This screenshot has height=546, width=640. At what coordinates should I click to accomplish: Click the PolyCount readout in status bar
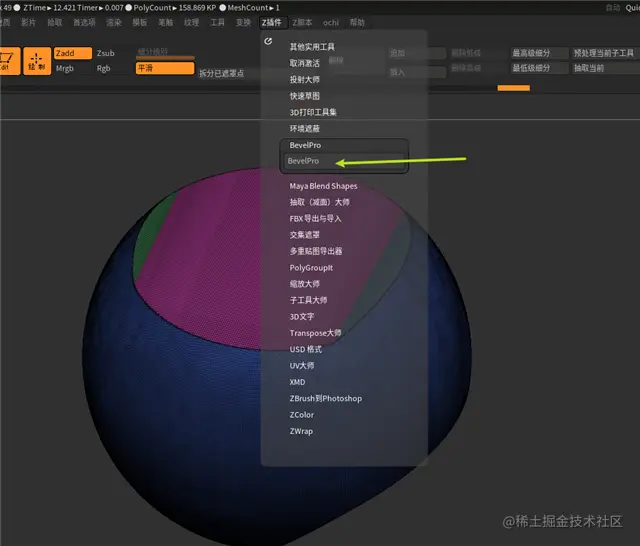(175, 8)
